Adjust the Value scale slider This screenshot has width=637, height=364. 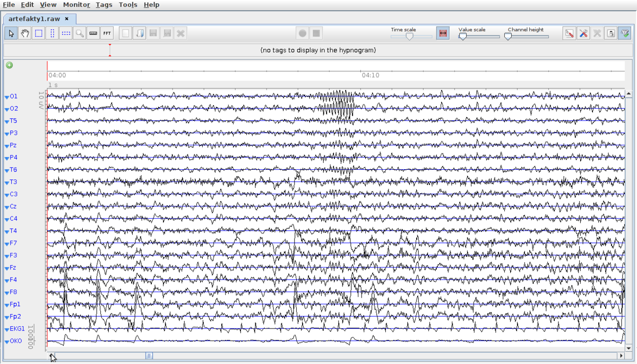tap(462, 36)
